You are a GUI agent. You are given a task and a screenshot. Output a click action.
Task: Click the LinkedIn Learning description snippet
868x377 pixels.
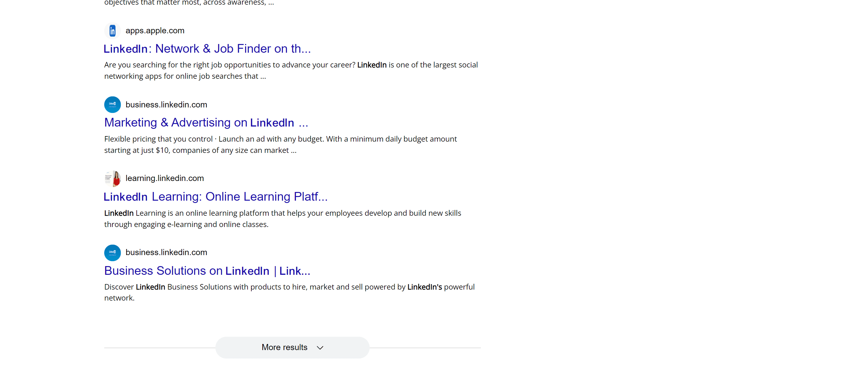coord(282,219)
